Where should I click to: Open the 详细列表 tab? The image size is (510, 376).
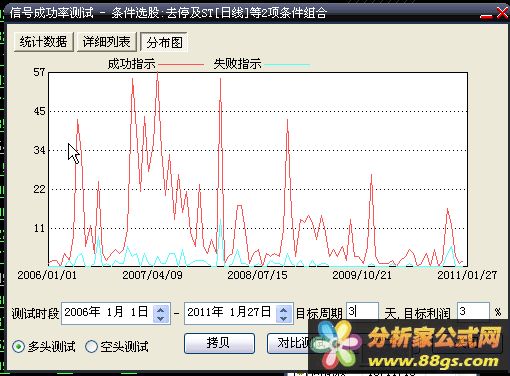107,42
